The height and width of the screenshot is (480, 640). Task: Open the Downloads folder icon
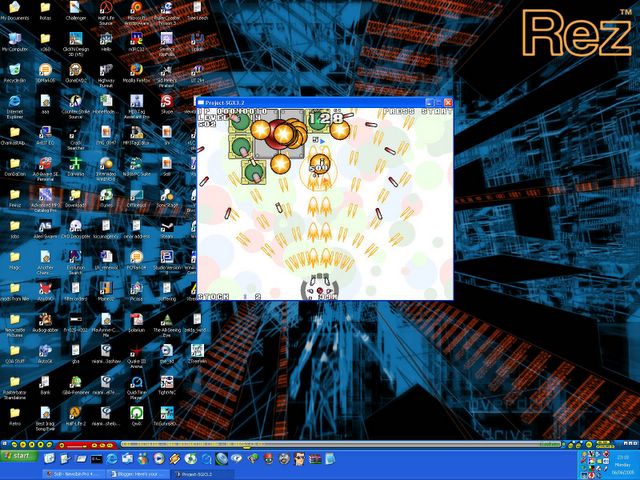tap(76, 198)
